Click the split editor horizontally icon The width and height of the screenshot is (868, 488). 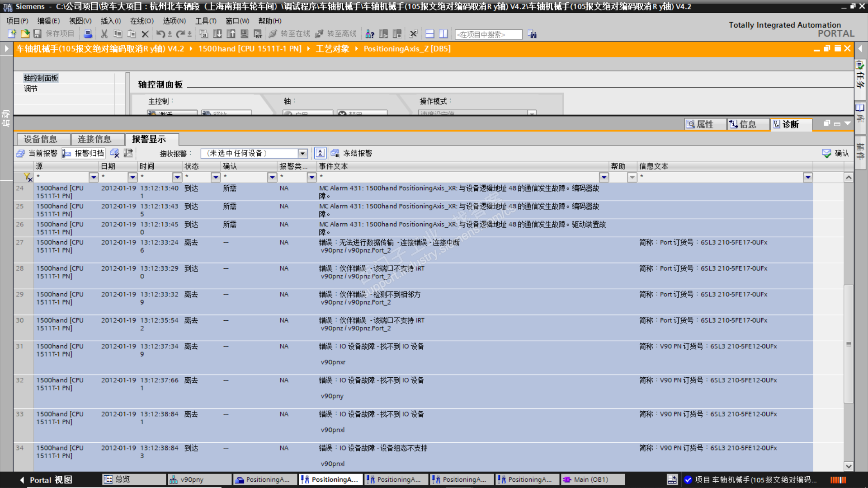tap(430, 34)
